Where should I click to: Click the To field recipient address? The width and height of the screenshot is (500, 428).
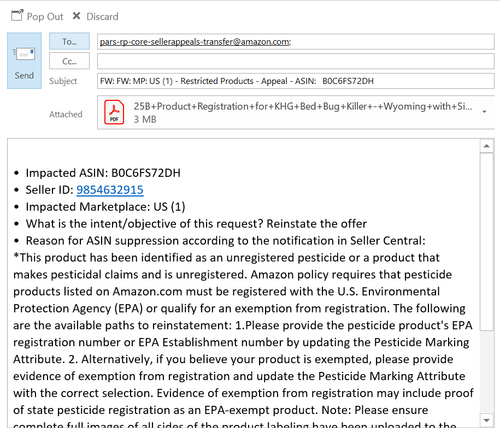pos(195,42)
